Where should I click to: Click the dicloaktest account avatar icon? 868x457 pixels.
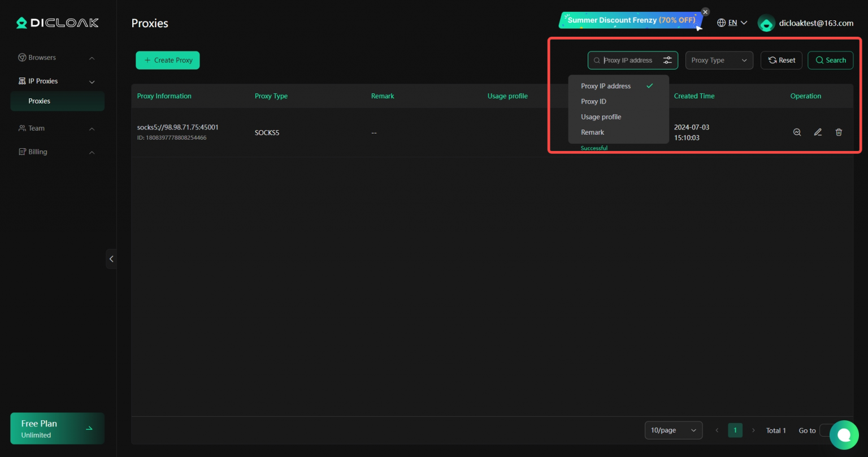tap(766, 23)
